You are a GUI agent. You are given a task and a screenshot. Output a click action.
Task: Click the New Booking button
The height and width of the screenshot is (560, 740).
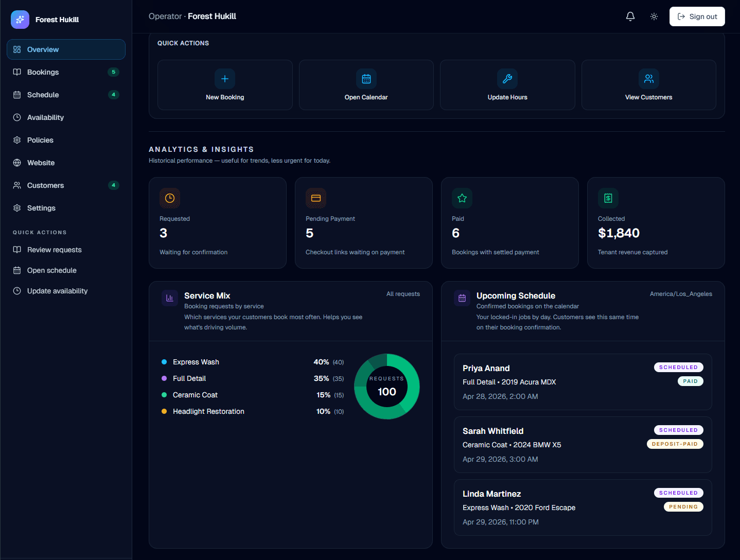[225, 85]
